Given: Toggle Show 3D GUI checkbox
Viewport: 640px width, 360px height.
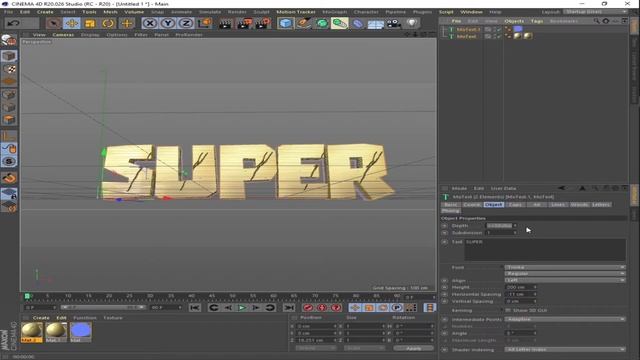Looking at the screenshot, I should click(509, 310).
